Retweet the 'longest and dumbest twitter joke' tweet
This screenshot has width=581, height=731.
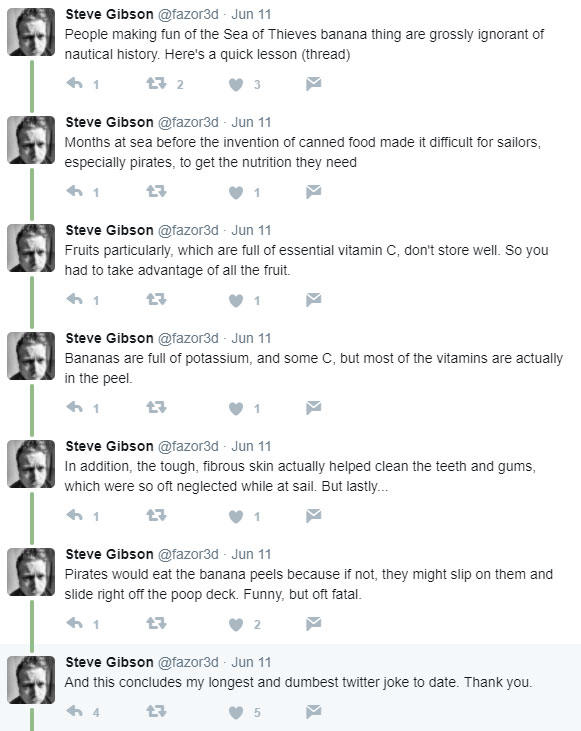[x=156, y=711]
